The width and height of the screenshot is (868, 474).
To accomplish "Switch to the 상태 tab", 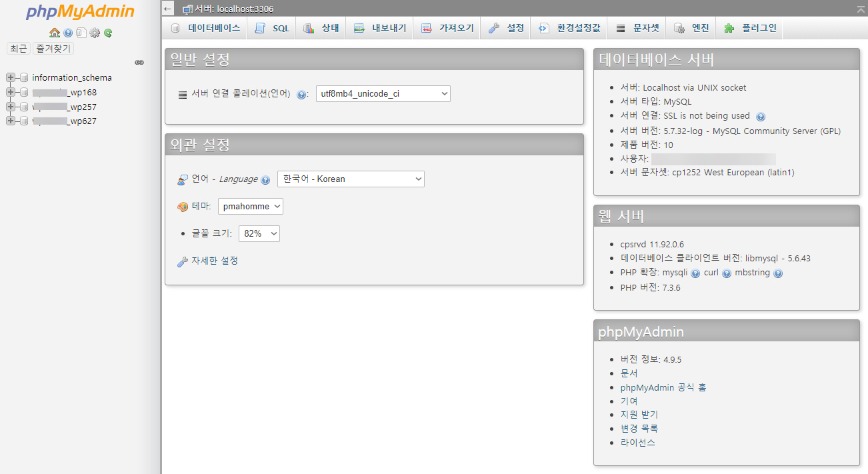I will pyautogui.click(x=321, y=28).
